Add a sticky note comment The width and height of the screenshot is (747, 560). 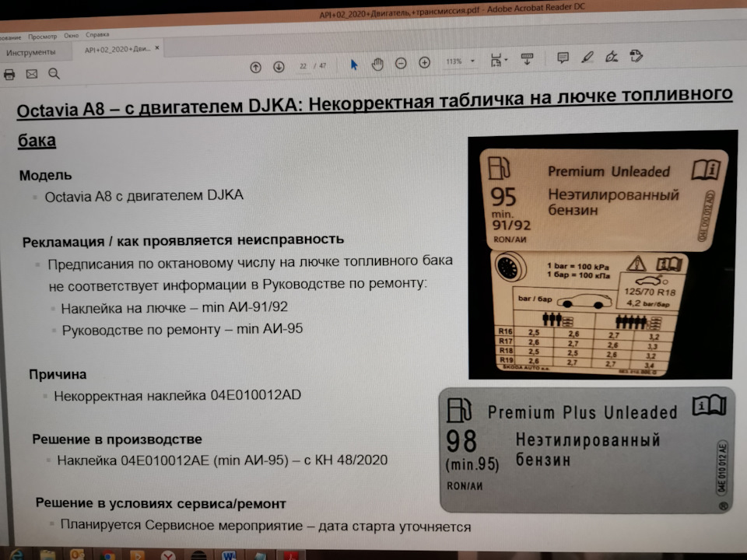[x=563, y=58]
